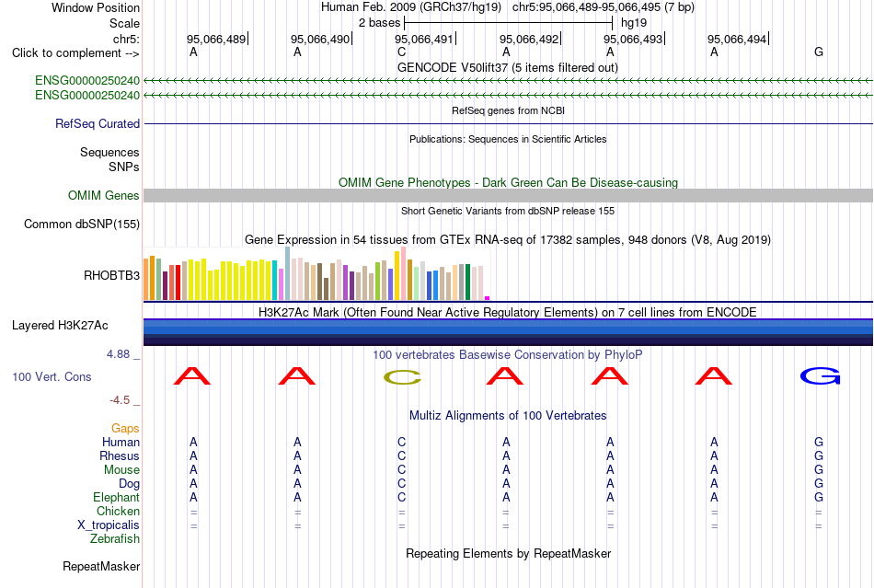The height and width of the screenshot is (588, 874).
Task: Click the 95,066,489 position label
Action: (215, 39)
